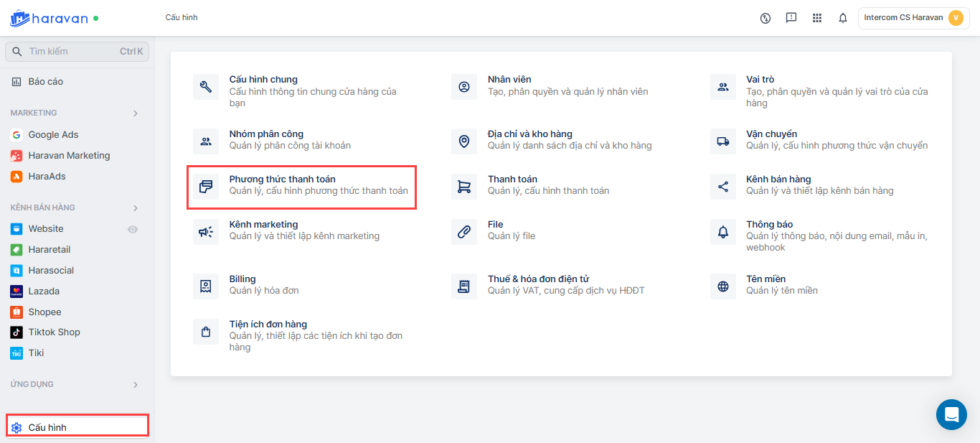Click the Billing receipt icon
This screenshot has width=980, height=443.
[x=206, y=286]
